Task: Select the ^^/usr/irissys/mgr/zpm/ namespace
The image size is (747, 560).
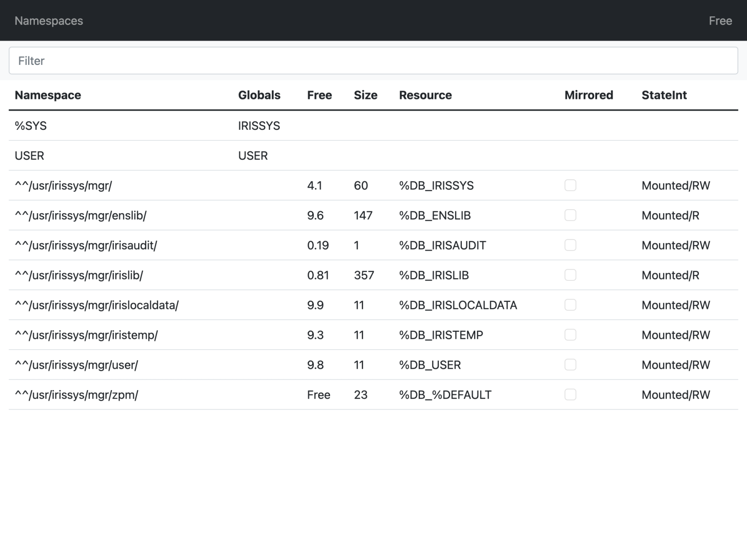Action: click(77, 395)
